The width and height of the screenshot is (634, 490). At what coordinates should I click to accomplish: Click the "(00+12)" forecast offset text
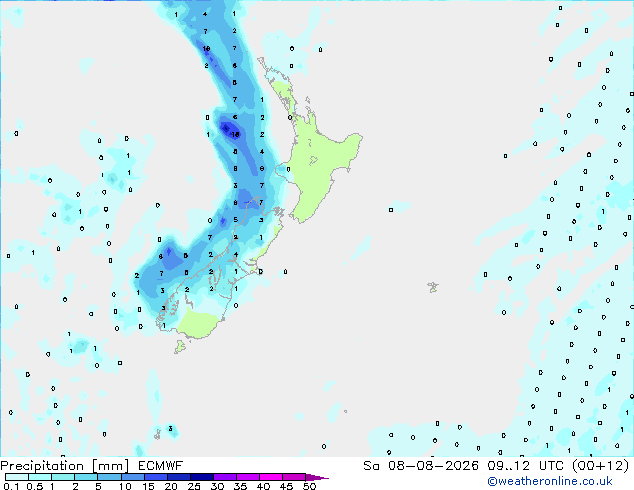click(601, 466)
